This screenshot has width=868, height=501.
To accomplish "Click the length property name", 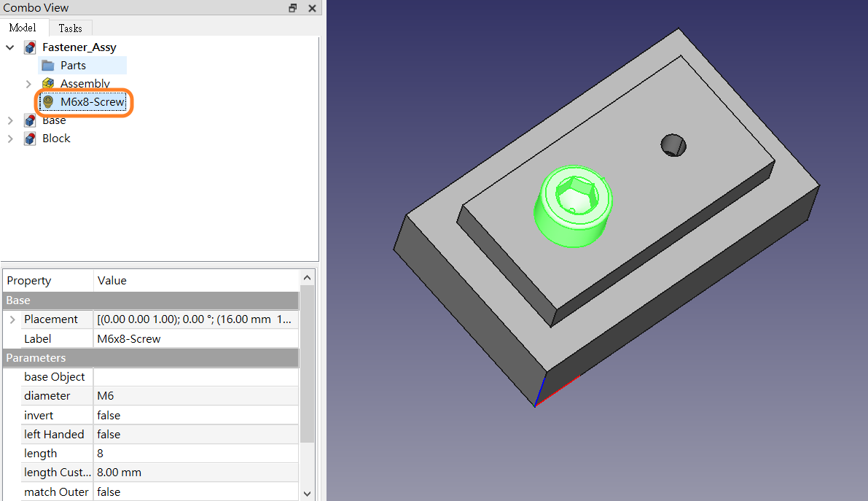I will [40, 454].
